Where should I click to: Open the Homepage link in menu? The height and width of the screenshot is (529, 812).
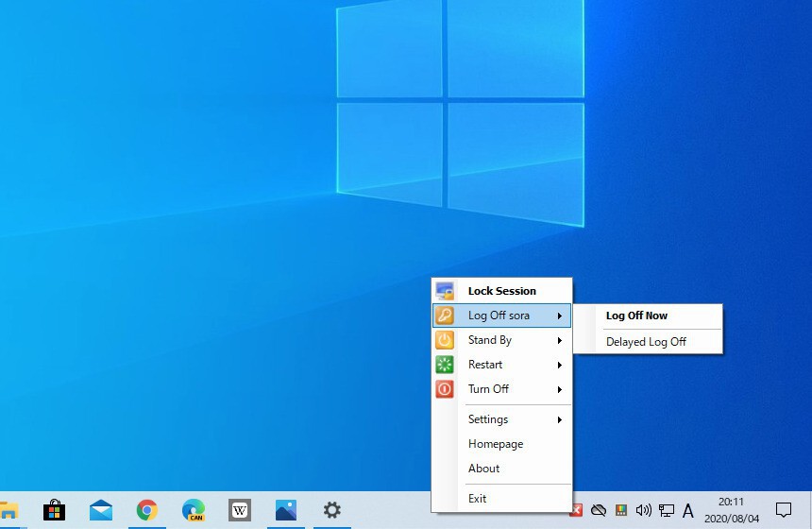click(x=496, y=444)
